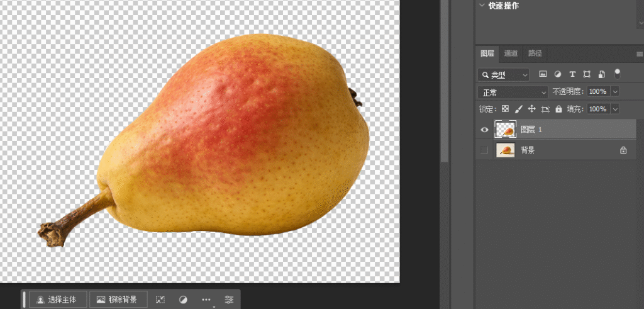Image resolution: width=644 pixels, height=309 pixels.
Task: Show the 背景 layer visibility box
Action: [484, 150]
